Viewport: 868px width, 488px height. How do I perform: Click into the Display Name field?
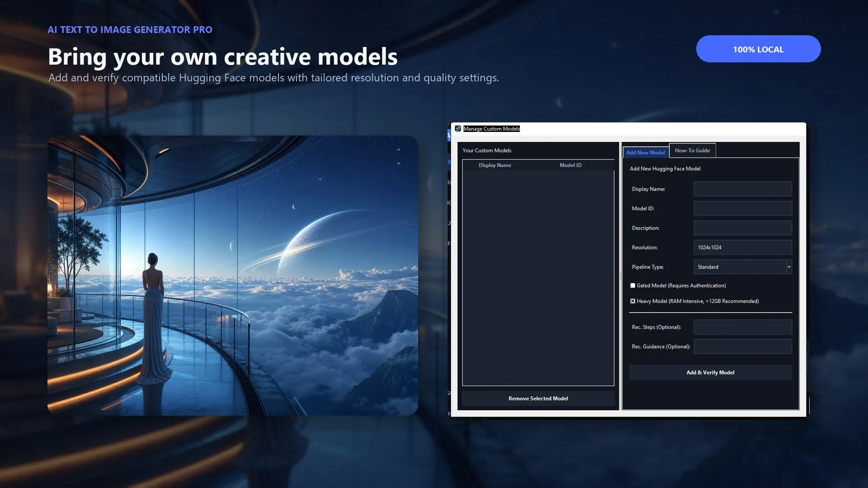tap(743, 189)
